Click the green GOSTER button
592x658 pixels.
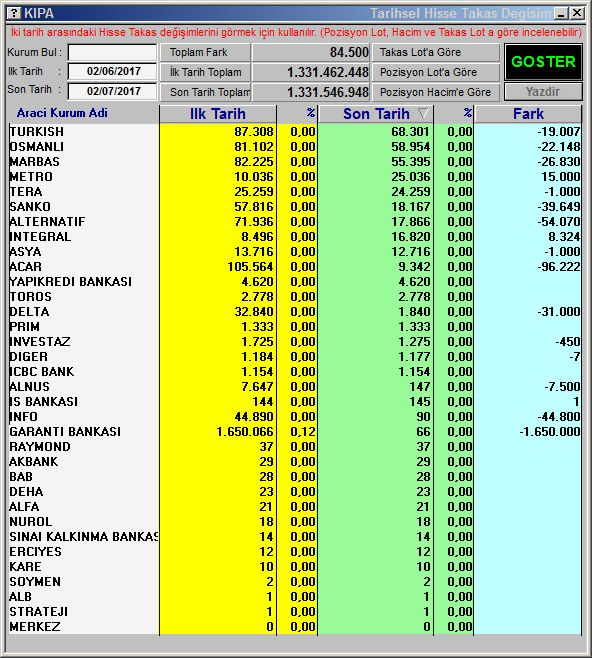click(x=543, y=62)
